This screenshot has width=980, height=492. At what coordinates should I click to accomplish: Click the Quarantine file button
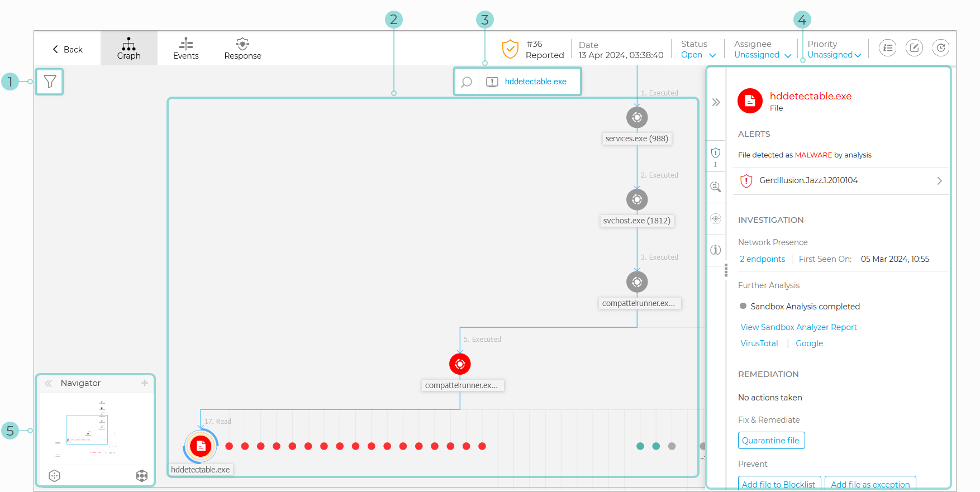(771, 441)
